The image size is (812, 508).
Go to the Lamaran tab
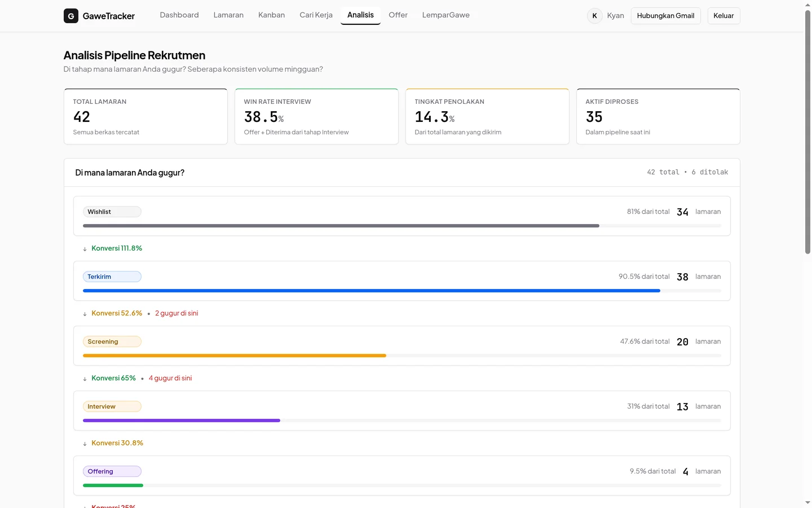(228, 15)
